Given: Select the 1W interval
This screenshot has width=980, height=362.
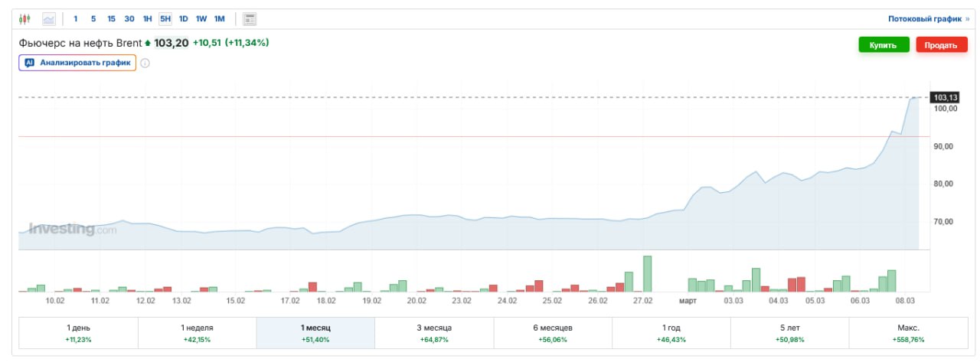Looking at the screenshot, I should (201, 18).
